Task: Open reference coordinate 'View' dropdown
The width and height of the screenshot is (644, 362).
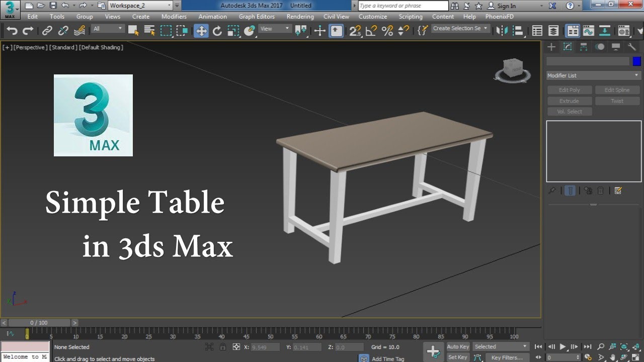Action: (x=275, y=29)
